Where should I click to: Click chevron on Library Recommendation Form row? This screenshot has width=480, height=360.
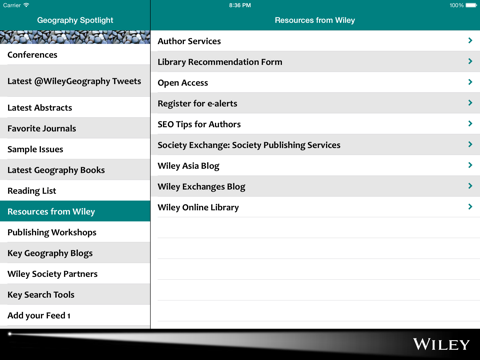[x=470, y=61]
